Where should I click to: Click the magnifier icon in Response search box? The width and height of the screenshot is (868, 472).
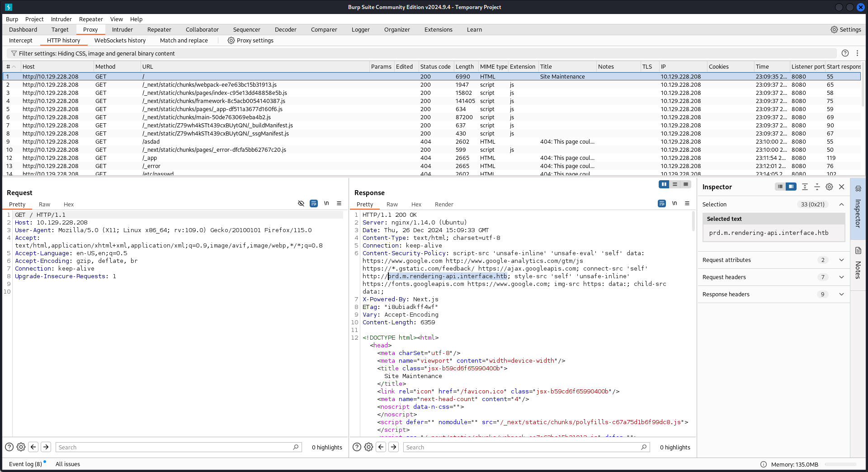[644, 447]
